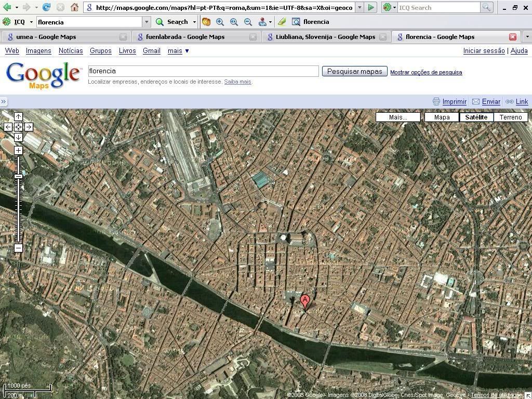Open the Imprimir print link

tap(454, 102)
